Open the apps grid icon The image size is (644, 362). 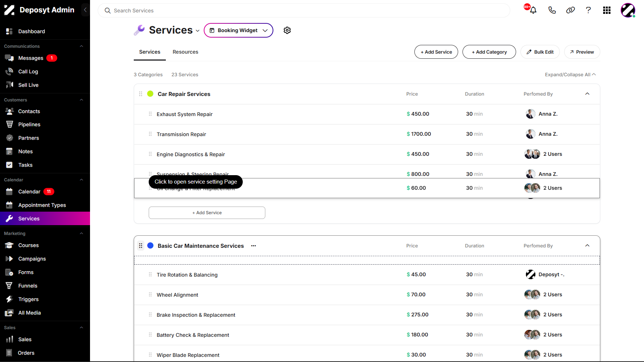click(607, 10)
